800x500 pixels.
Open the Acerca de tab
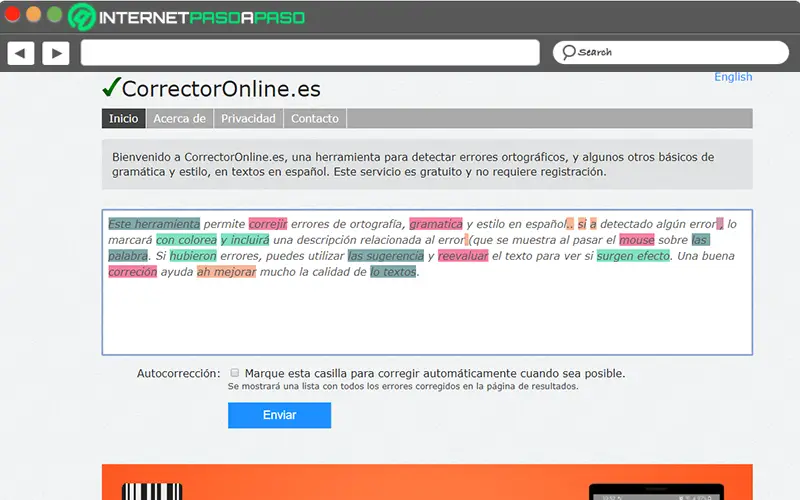point(180,118)
